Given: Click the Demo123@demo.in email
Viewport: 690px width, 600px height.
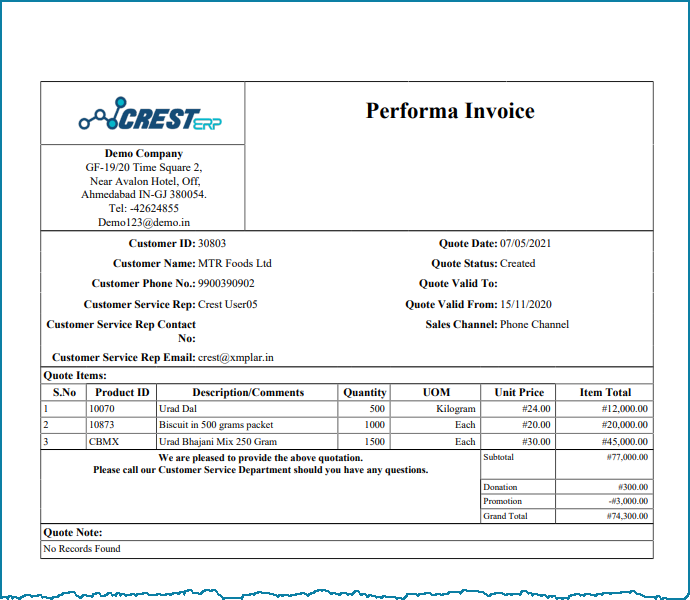Looking at the screenshot, I should pos(144,222).
